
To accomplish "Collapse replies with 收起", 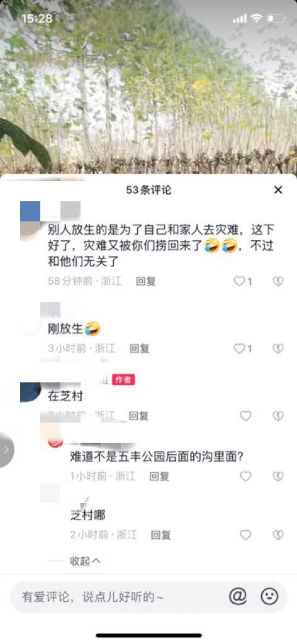I will [85, 561].
